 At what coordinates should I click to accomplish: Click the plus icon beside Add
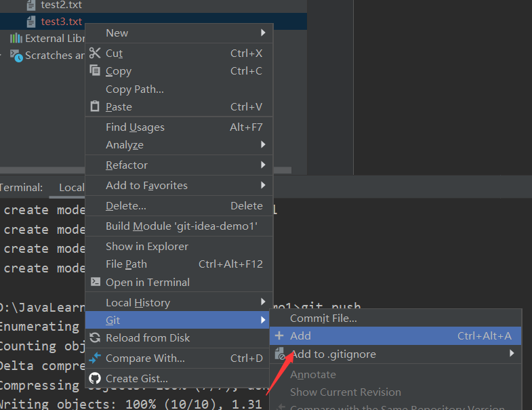(279, 335)
